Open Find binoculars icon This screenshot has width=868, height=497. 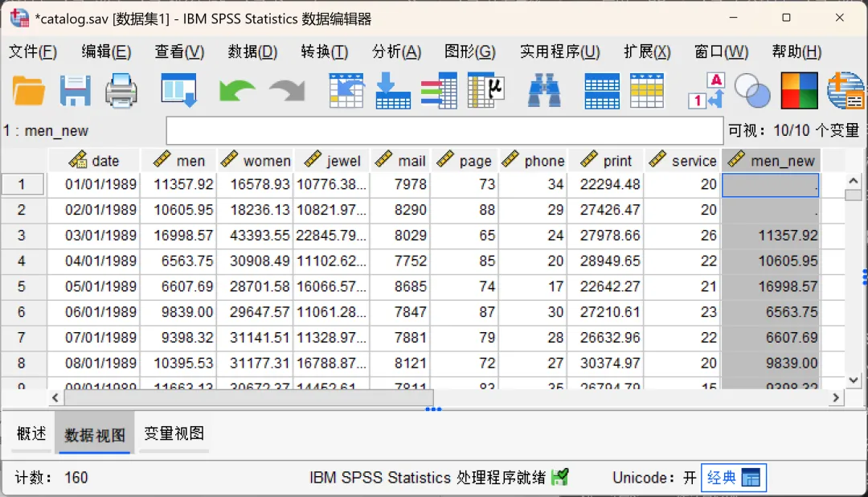click(x=544, y=90)
